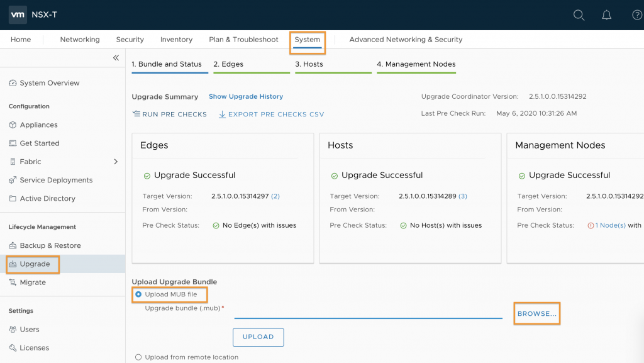This screenshot has width=644, height=363.
Task: Click the Upgrade bundle (.mub) input field
Action: tap(368, 312)
